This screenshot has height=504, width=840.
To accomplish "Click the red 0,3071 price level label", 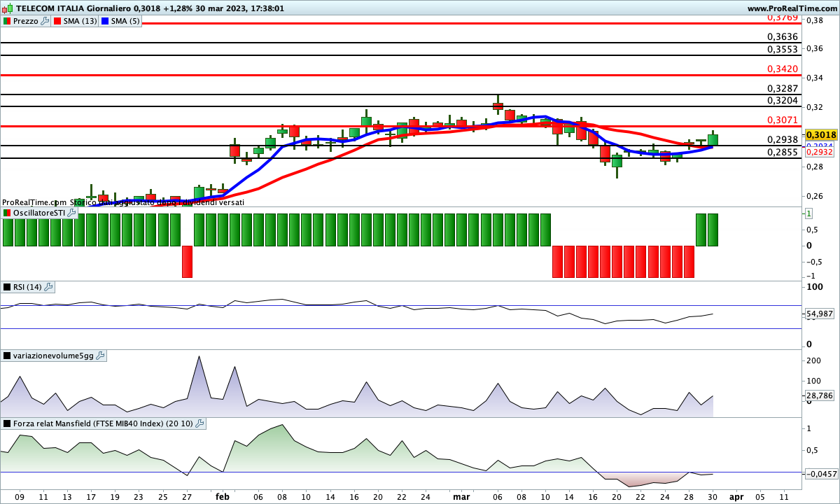I will point(783,120).
